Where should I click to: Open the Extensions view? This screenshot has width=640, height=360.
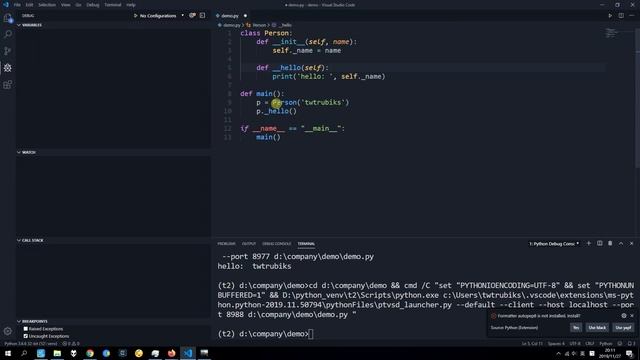click(x=8, y=84)
